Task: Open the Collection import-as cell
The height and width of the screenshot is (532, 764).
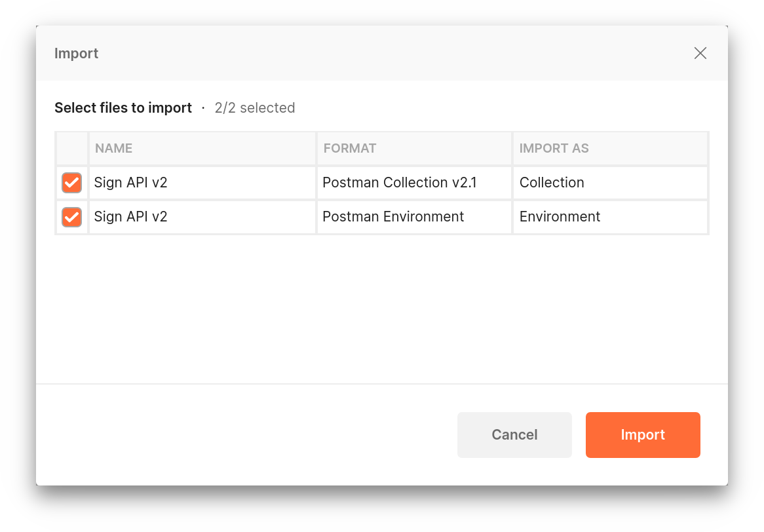Action: pos(552,183)
